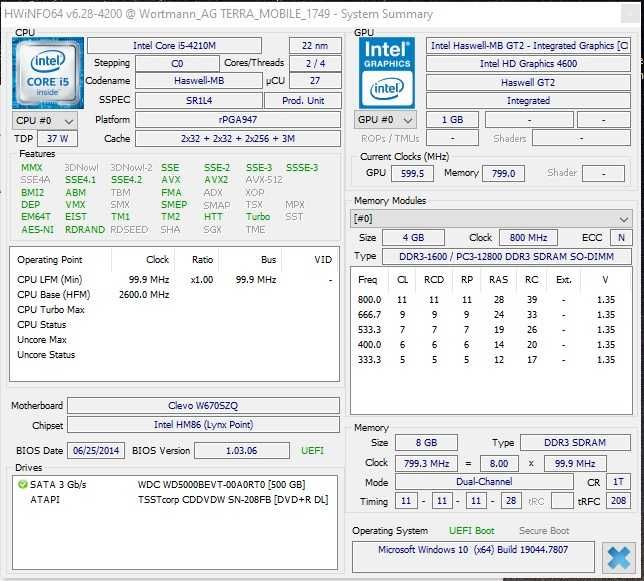Click the TDP value 37 W
Image resolution: width=644 pixels, height=581 pixels.
(x=58, y=138)
